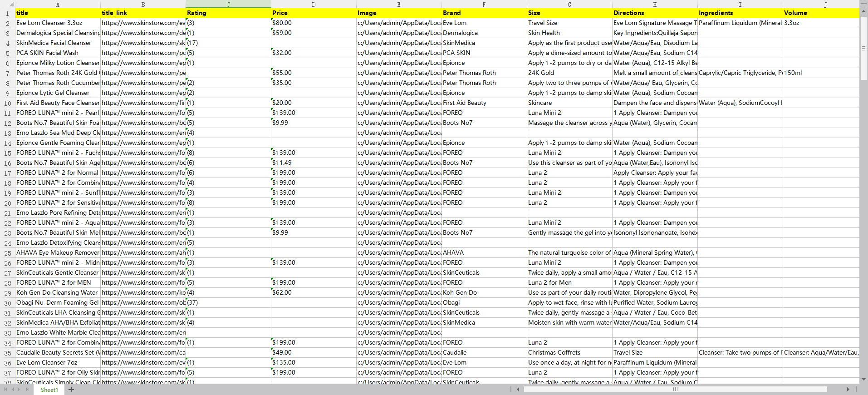The width and height of the screenshot is (868, 395).
Task: Select the 'Rating' header cell
Action: [x=228, y=13]
